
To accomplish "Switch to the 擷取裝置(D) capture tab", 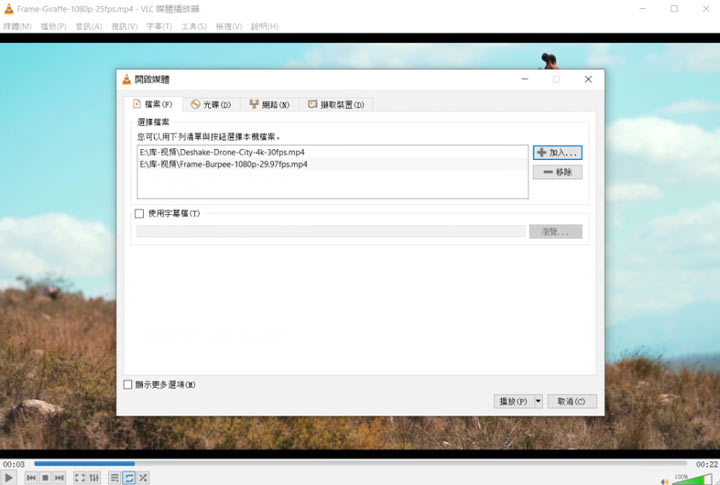I will pos(336,105).
